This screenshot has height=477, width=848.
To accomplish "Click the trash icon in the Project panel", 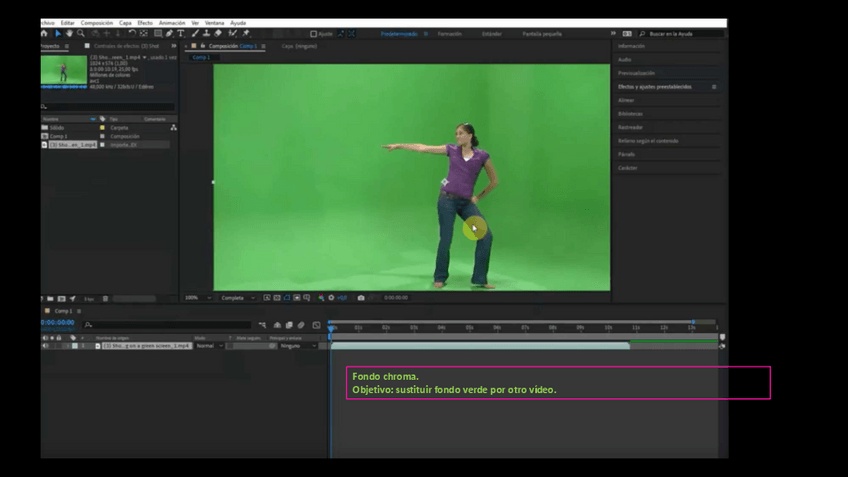I will coord(105,299).
